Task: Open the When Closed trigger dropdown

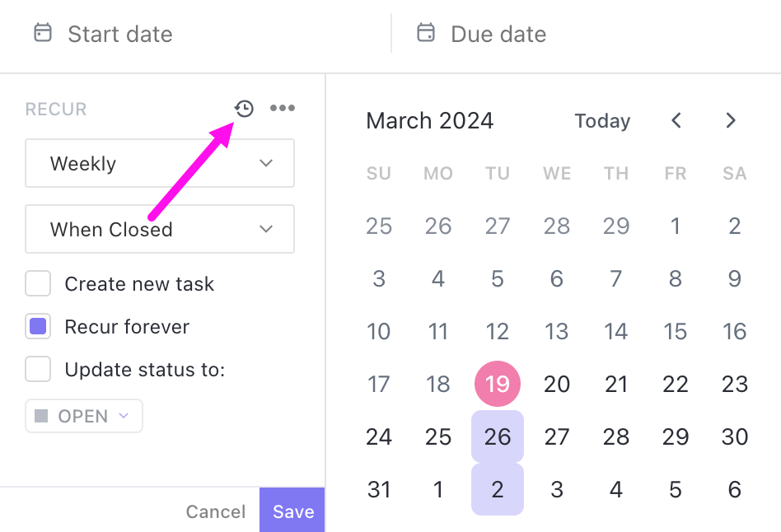Action: [x=160, y=229]
